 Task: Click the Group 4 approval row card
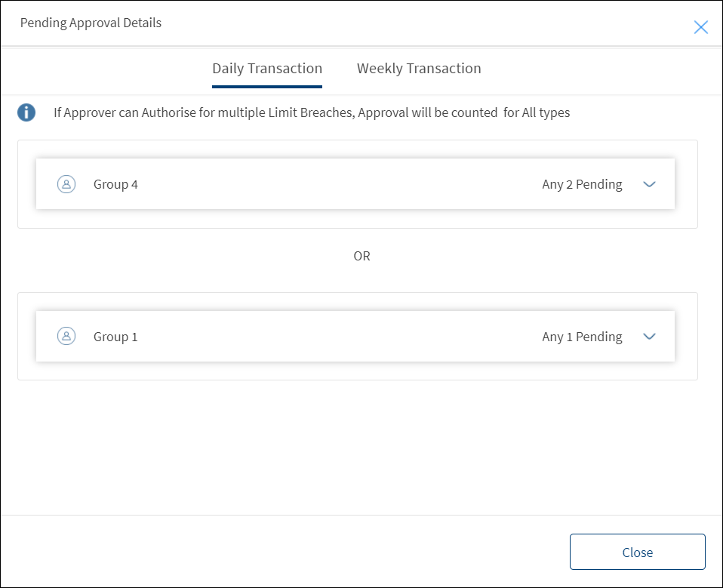pos(355,184)
